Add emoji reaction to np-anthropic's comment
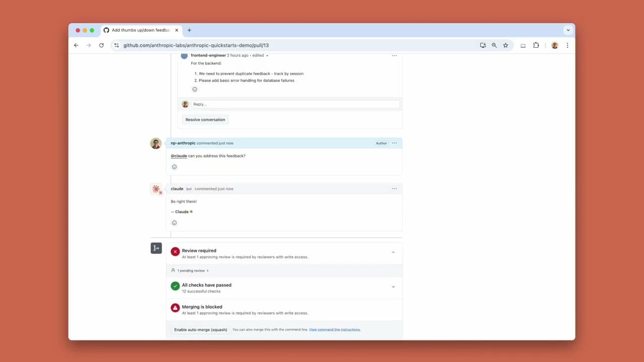 coord(175,167)
